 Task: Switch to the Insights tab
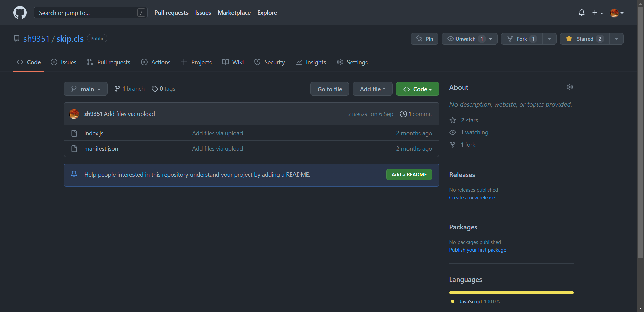tap(311, 62)
